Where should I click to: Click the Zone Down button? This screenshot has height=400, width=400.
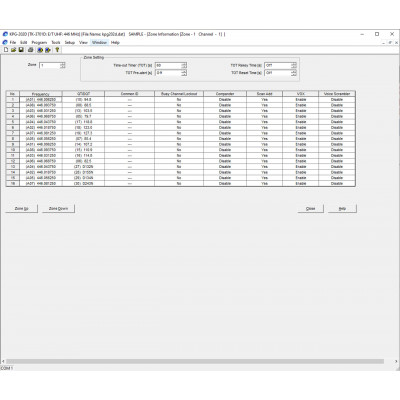click(x=58, y=209)
